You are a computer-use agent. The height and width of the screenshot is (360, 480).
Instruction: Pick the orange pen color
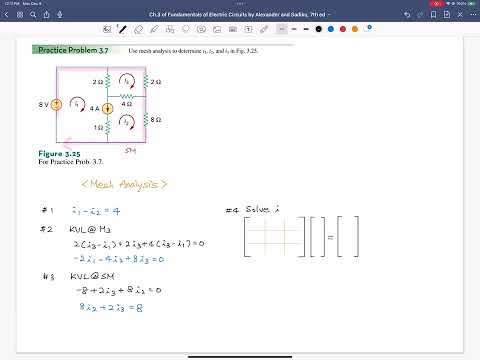pyautogui.click(x=355, y=29)
